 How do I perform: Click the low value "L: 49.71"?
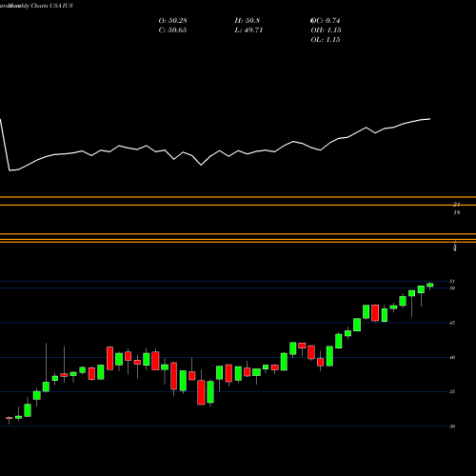pyautogui.click(x=248, y=30)
